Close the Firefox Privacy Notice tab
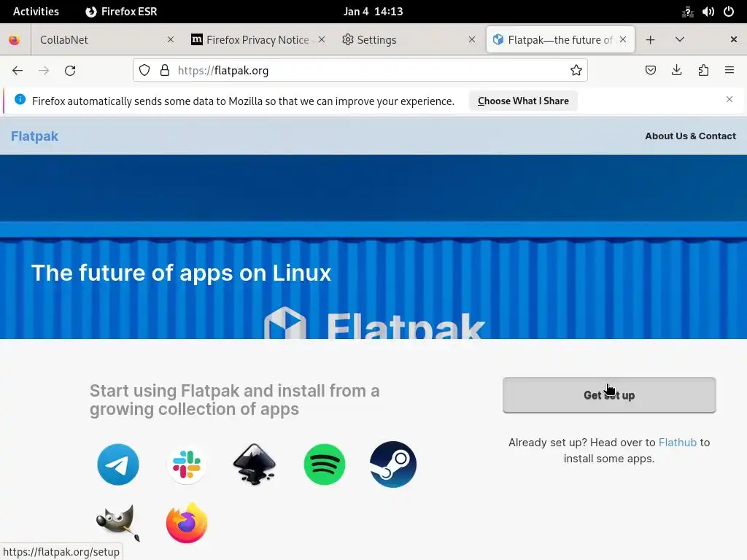This screenshot has height=560, width=747. 322,39
